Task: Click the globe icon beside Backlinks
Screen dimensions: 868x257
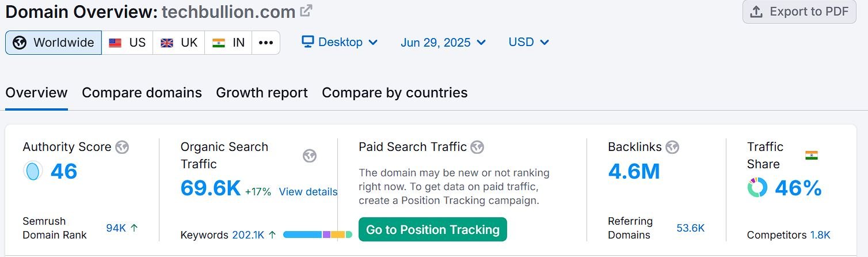Action: pos(672,147)
